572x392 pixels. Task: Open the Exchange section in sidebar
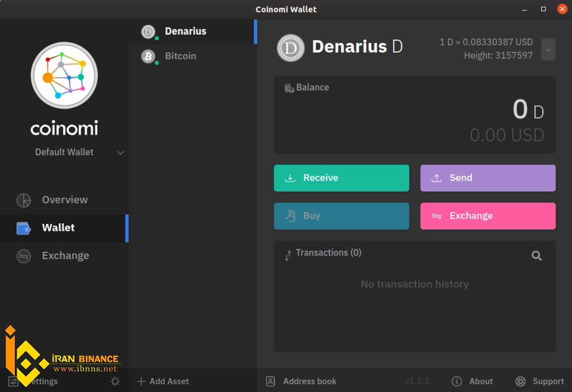point(64,256)
